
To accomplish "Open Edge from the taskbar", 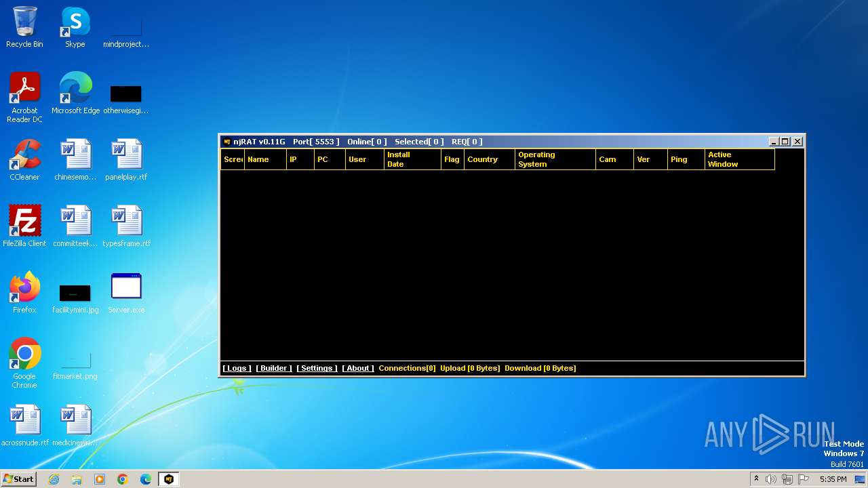I will [x=146, y=479].
